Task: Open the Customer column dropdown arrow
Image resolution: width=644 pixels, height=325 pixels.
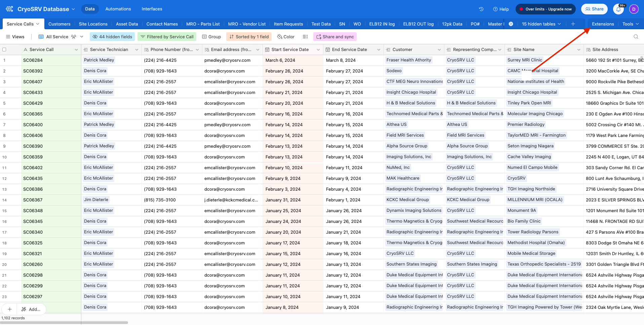Action: click(440, 49)
